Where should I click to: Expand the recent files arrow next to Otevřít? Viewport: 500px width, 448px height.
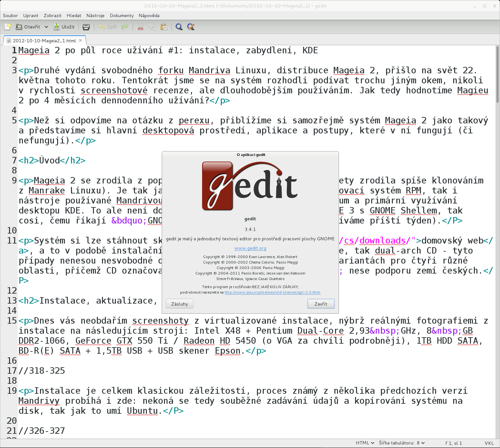point(46,27)
